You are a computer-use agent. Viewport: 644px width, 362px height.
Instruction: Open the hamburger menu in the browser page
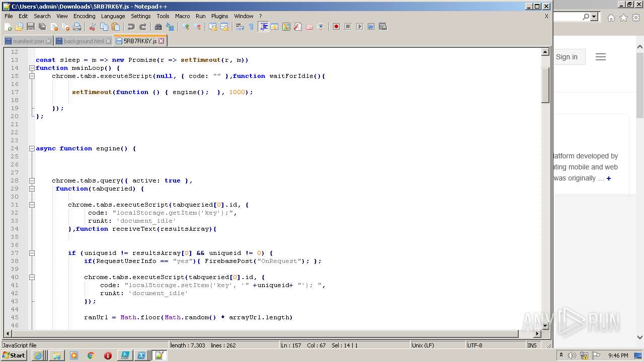(600, 57)
